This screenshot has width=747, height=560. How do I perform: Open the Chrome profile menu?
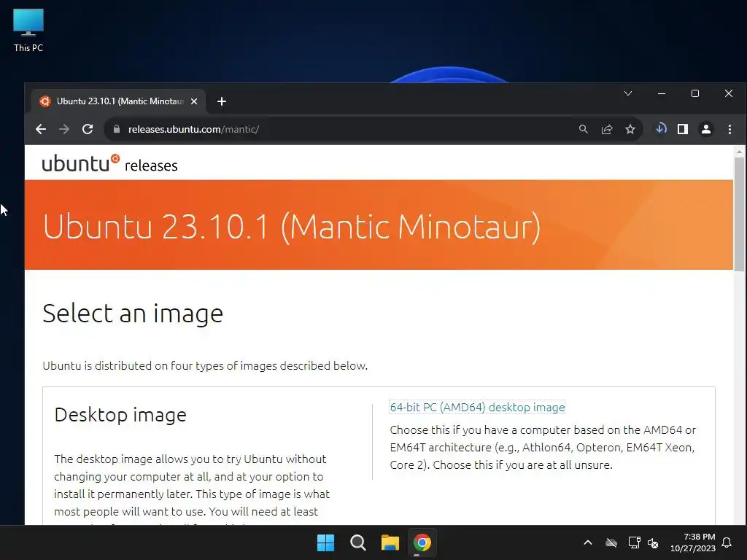[x=706, y=129]
